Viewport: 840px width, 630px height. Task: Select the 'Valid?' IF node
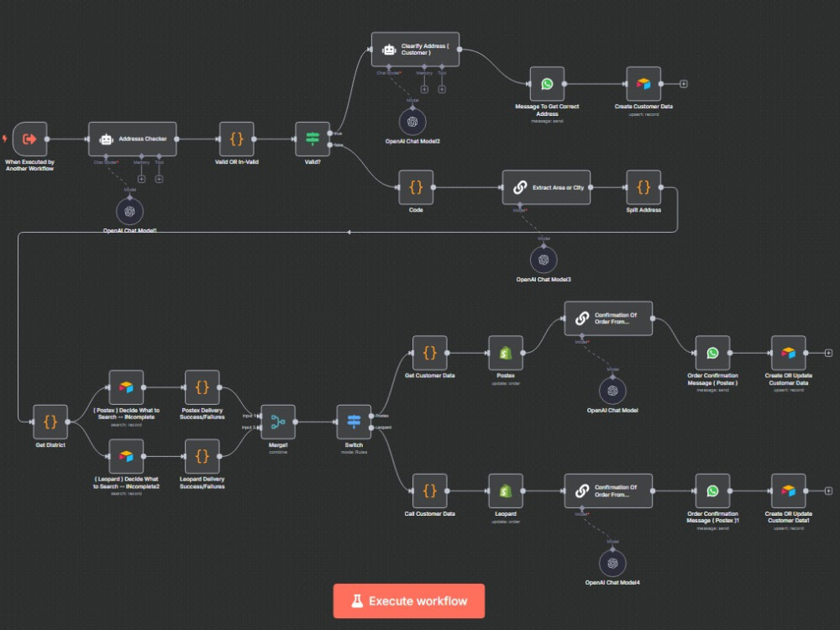click(x=312, y=139)
